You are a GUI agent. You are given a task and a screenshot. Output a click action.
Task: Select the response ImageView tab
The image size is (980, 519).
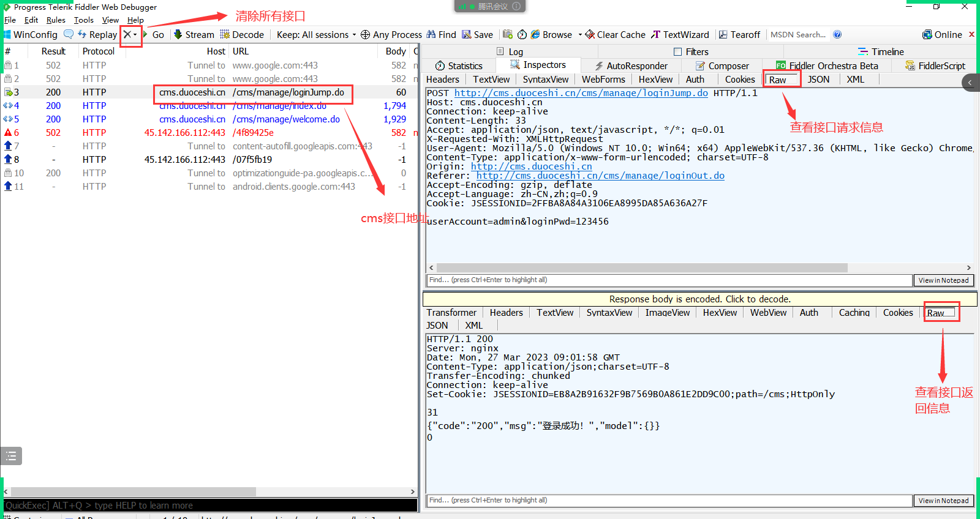click(x=667, y=313)
